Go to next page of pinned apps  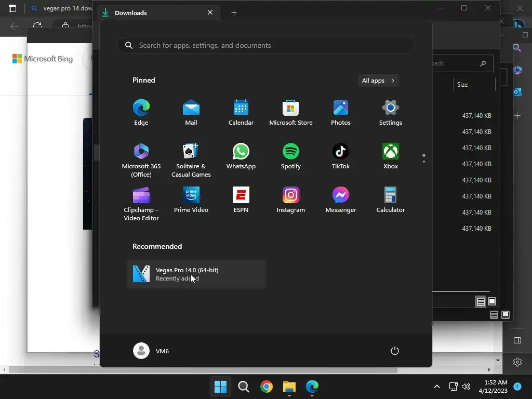pyautogui.click(x=424, y=161)
